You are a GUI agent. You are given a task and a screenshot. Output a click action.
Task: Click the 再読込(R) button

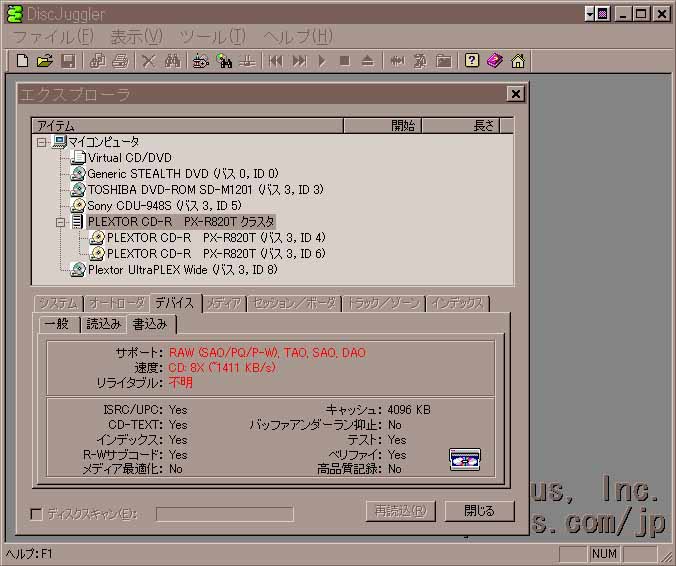pos(401,511)
